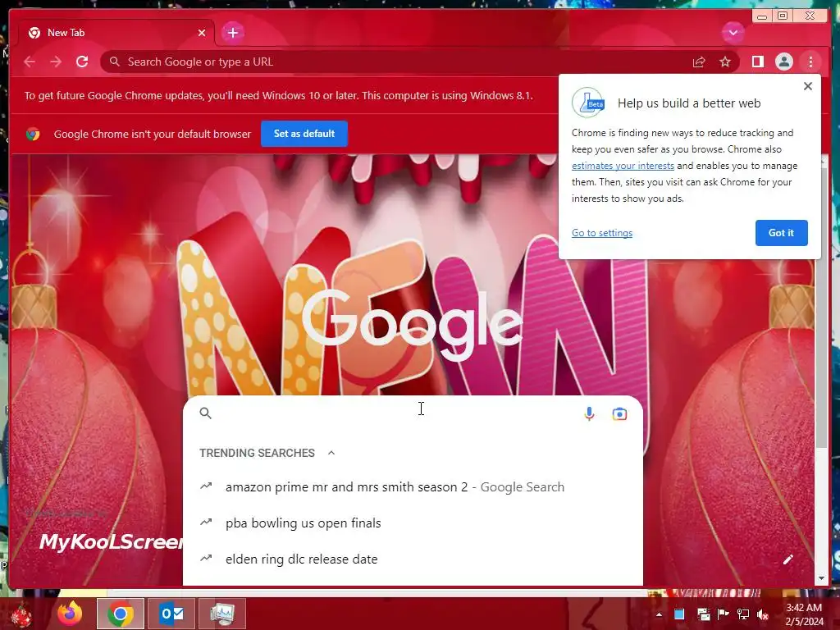This screenshot has width=840, height=630.
Task: Click the Start button ornament icon
Action: 21,615
